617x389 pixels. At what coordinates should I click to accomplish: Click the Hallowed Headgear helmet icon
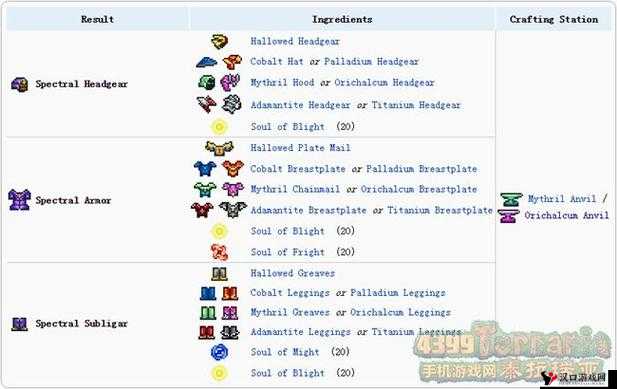point(219,41)
